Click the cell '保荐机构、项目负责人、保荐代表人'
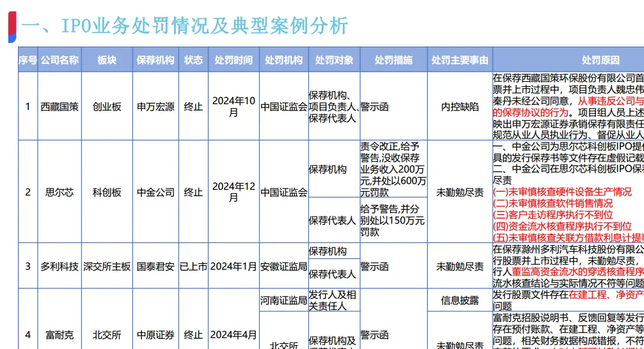This screenshot has height=349, width=644. coord(334,106)
